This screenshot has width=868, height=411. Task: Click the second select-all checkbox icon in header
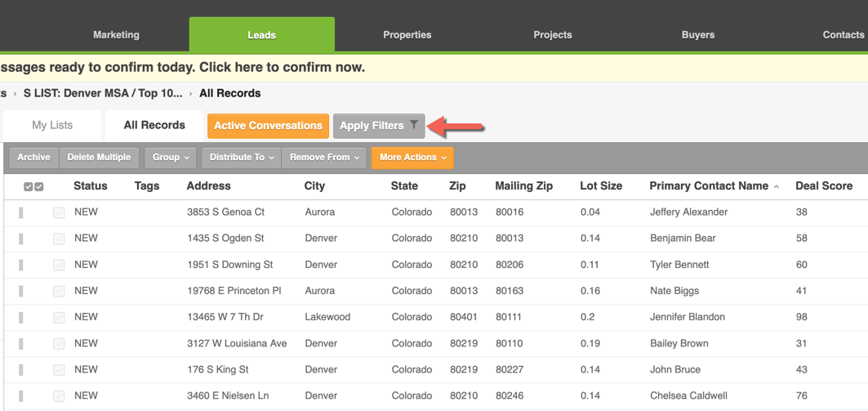(x=38, y=187)
